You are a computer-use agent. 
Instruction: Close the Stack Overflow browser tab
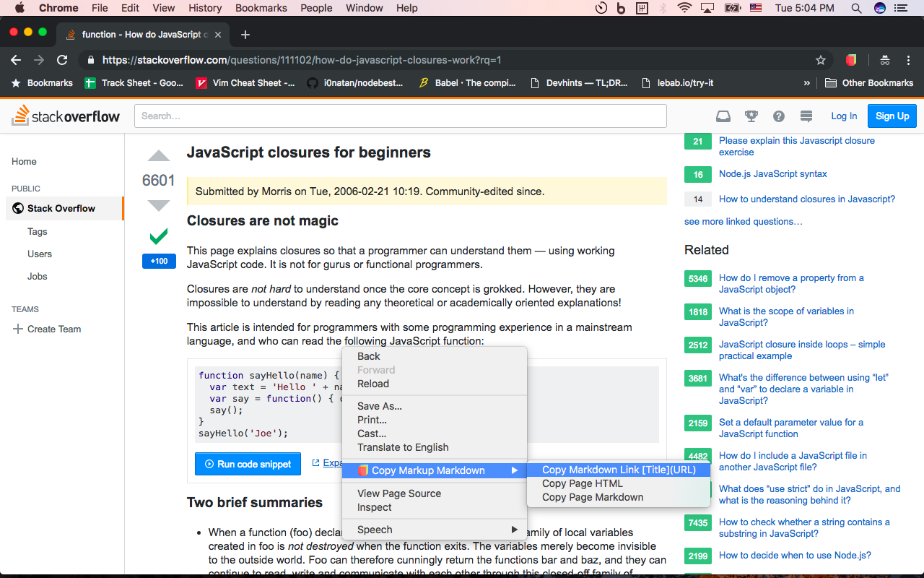tap(219, 35)
